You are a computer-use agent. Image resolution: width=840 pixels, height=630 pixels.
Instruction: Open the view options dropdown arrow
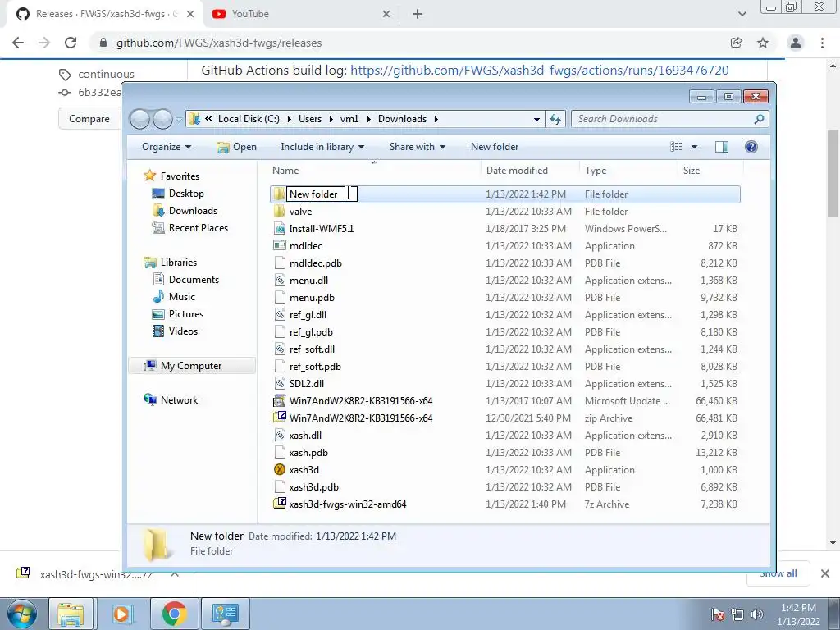(694, 147)
